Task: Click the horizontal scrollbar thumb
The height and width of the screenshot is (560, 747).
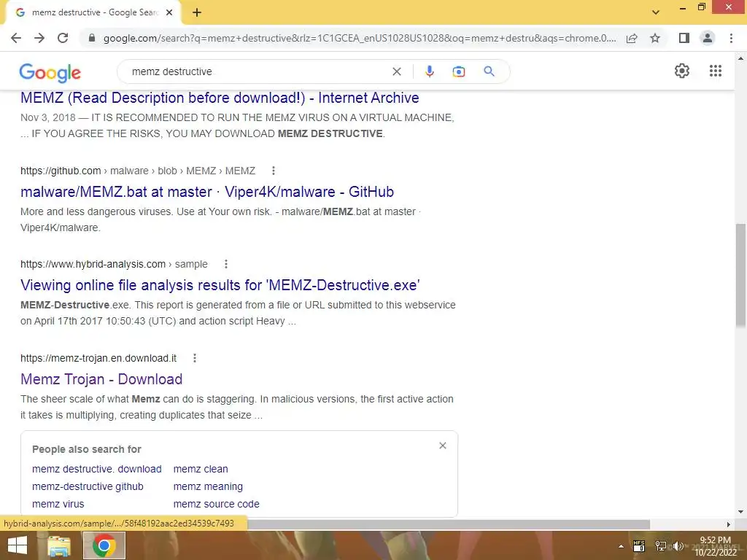Action: (x=448, y=524)
